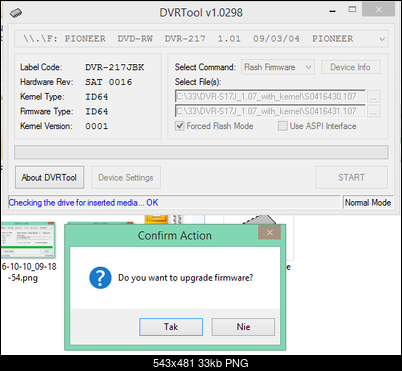Click the Confirm Action dialog title
The height and width of the screenshot is (371, 402).
click(x=175, y=236)
